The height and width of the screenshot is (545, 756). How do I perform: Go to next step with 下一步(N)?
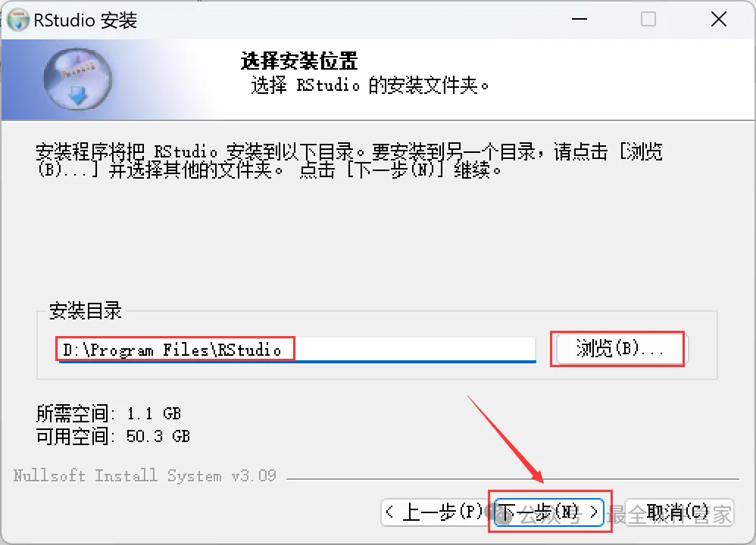coord(548,512)
